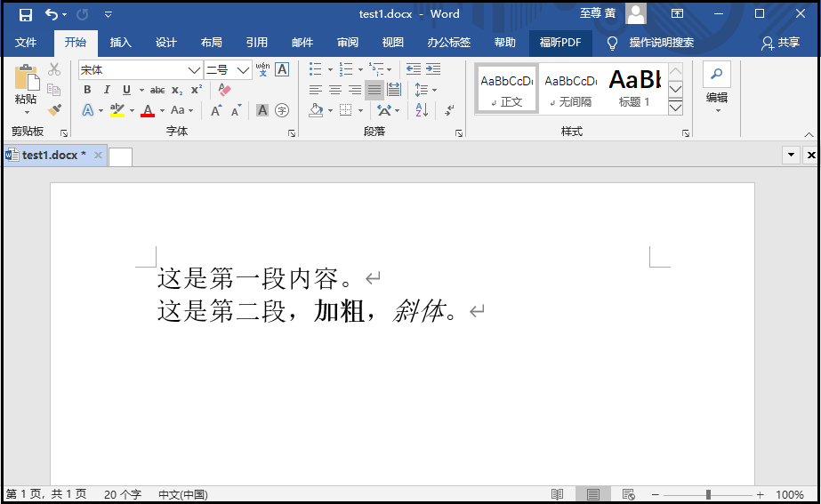This screenshot has height=504, width=821.
Task: Toggle justify alignment
Action: (x=374, y=90)
